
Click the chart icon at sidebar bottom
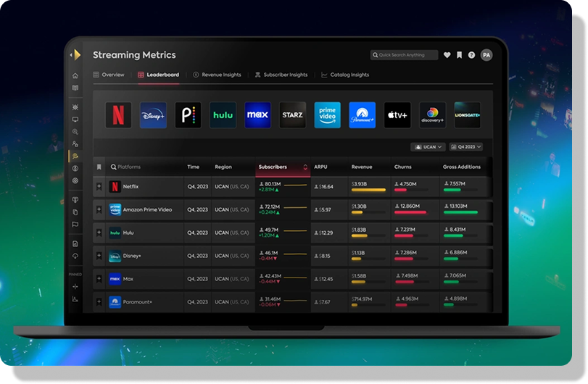click(75, 299)
